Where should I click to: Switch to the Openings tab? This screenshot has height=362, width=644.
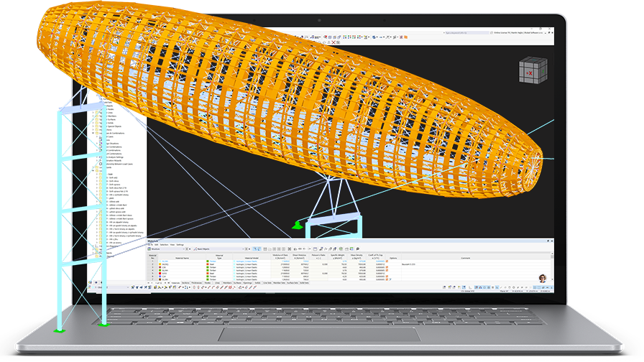(248, 283)
